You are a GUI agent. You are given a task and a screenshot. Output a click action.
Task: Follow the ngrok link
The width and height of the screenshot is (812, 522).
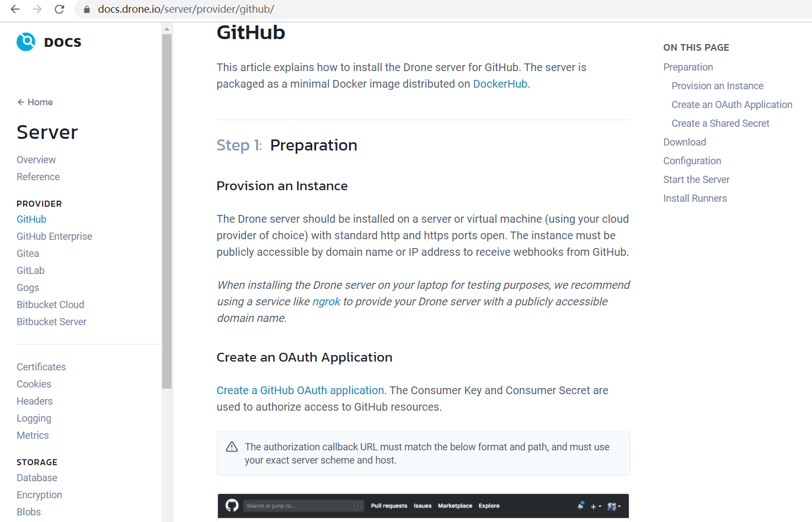[327, 302]
